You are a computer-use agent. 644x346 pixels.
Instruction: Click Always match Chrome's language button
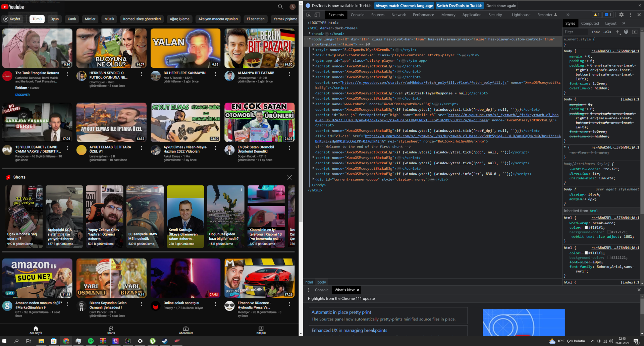[404, 6]
